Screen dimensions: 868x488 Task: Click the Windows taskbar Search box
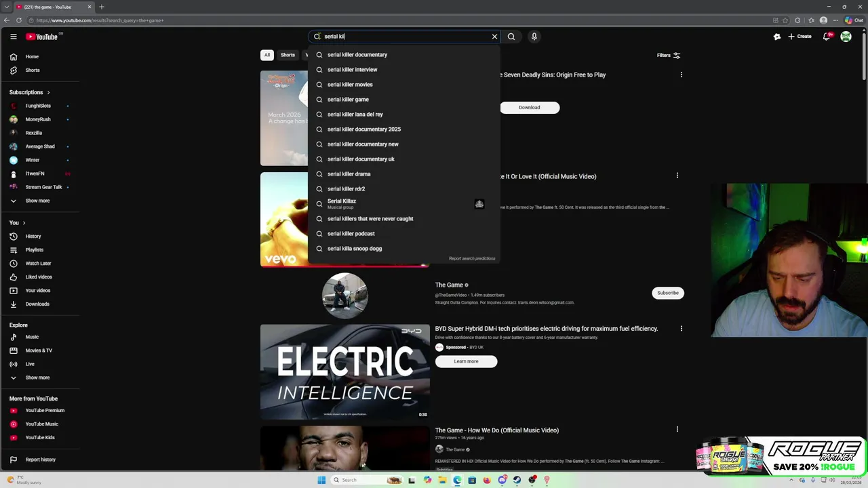pos(366,480)
